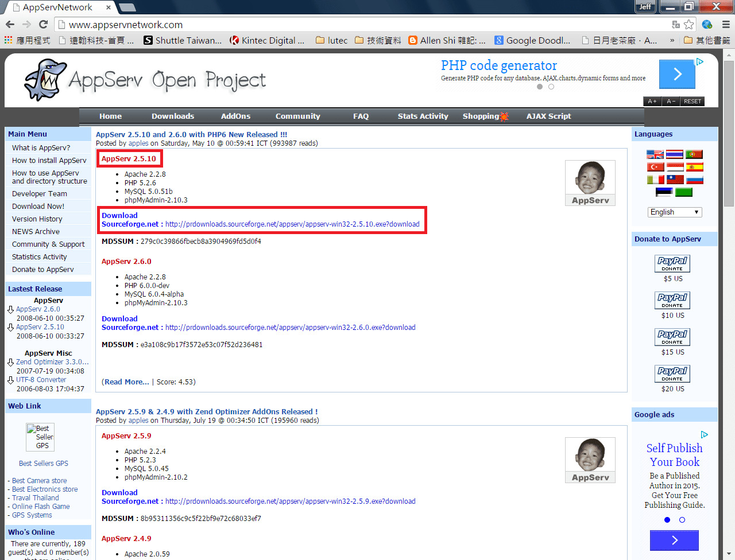The height and width of the screenshot is (560, 735).
Task: Select second dot on Self Publish ad
Action: click(682, 520)
